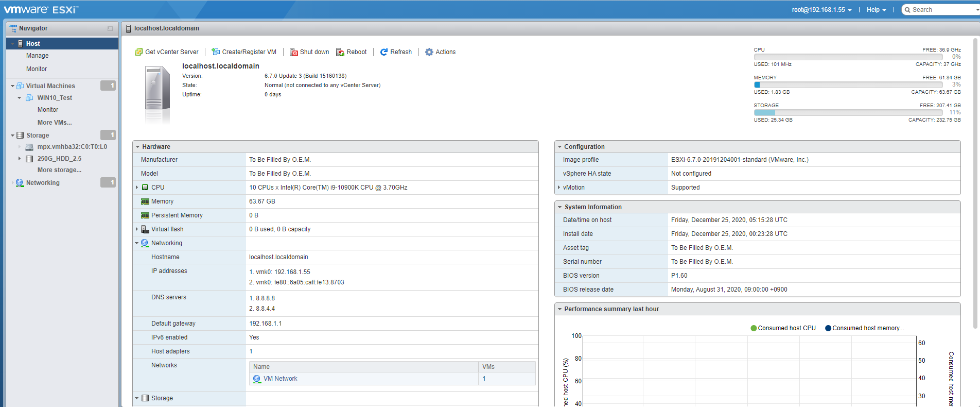Collapse the Configuration panel

click(559, 147)
